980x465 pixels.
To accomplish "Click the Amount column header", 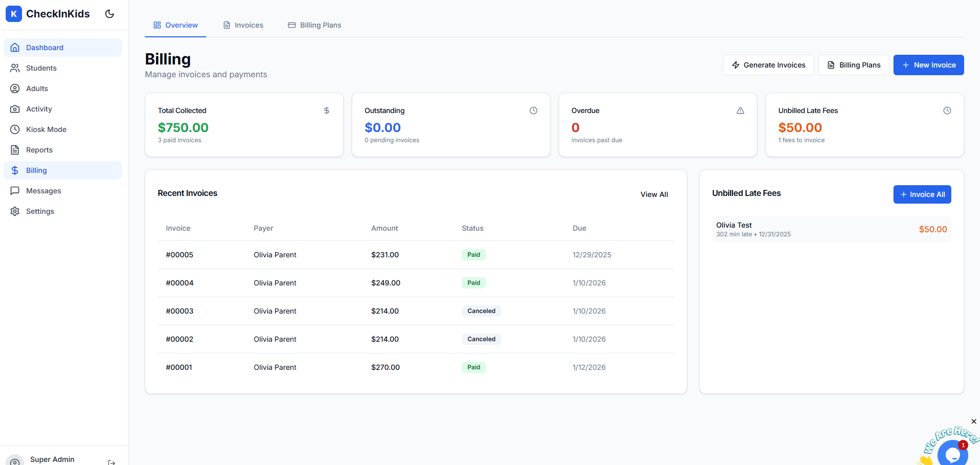I will [x=385, y=228].
